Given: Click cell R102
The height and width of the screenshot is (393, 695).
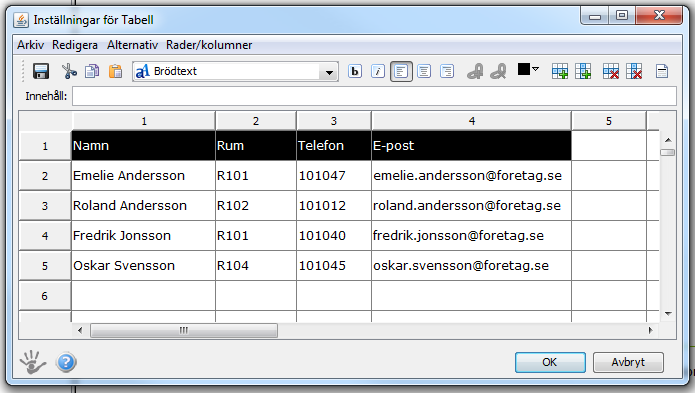Looking at the screenshot, I should tap(256, 206).
